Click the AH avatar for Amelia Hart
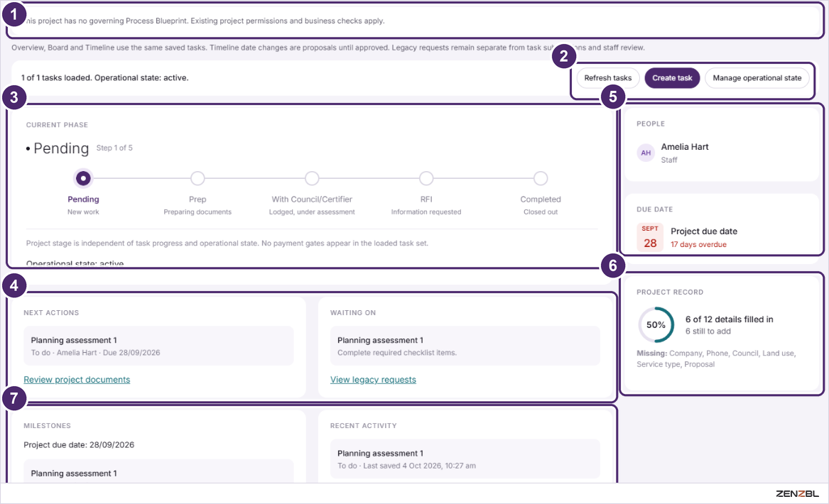Viewport: 829px width, 504px height. pyautogui.click(x=646, y=153)
